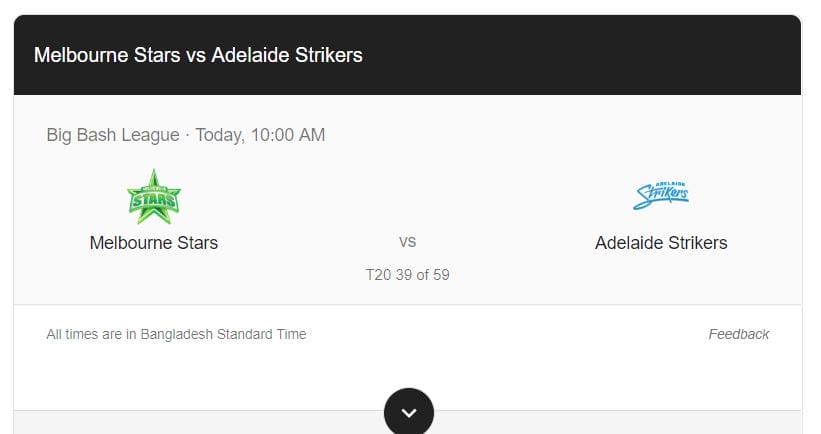This screenshot has height=434, width=821.
Task: Click the Adelaide Strikers blue logo
Action: point(661,196)
